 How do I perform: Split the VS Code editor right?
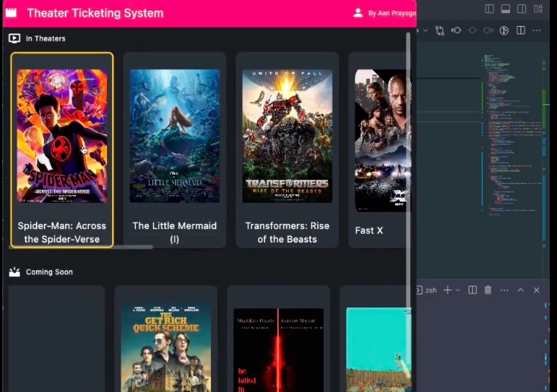pyautogui.click(x=521, y=30)
